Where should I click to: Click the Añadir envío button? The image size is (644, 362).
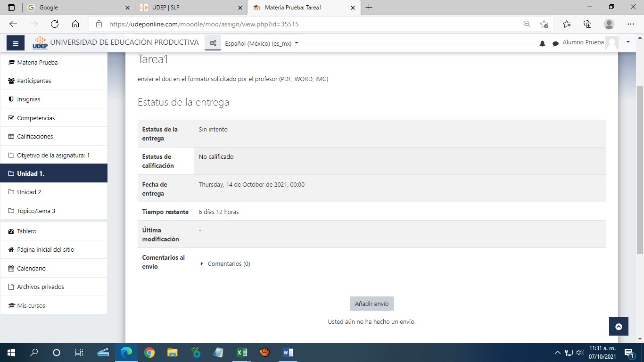coord(372,304)
